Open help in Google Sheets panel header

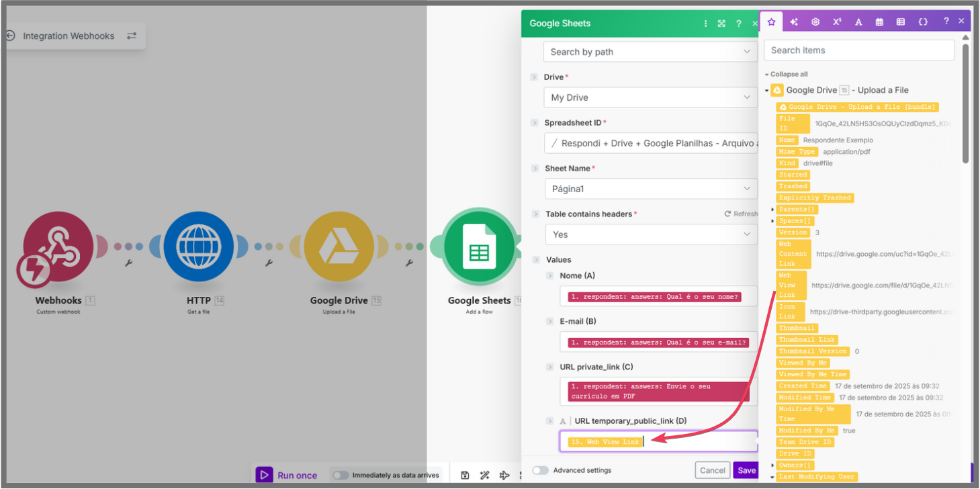[x=738, y=24]
